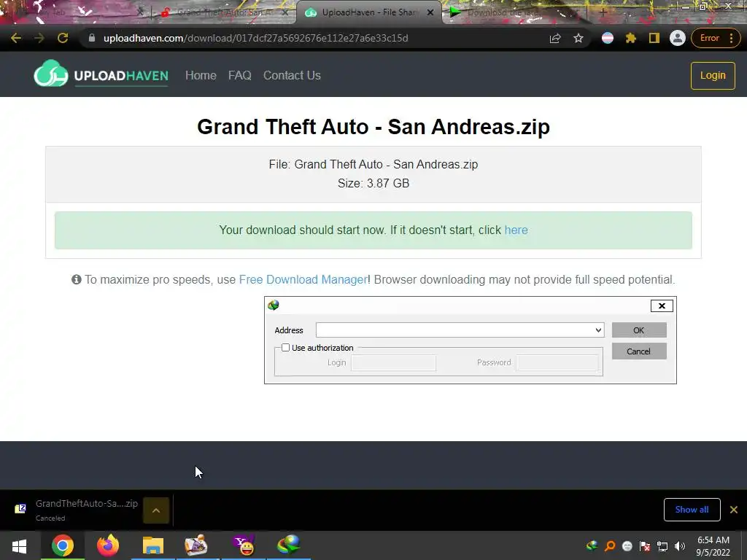Open the FAQ menu item
The height and width of the screenshot is (560, 747).
[x=239, y=75]
